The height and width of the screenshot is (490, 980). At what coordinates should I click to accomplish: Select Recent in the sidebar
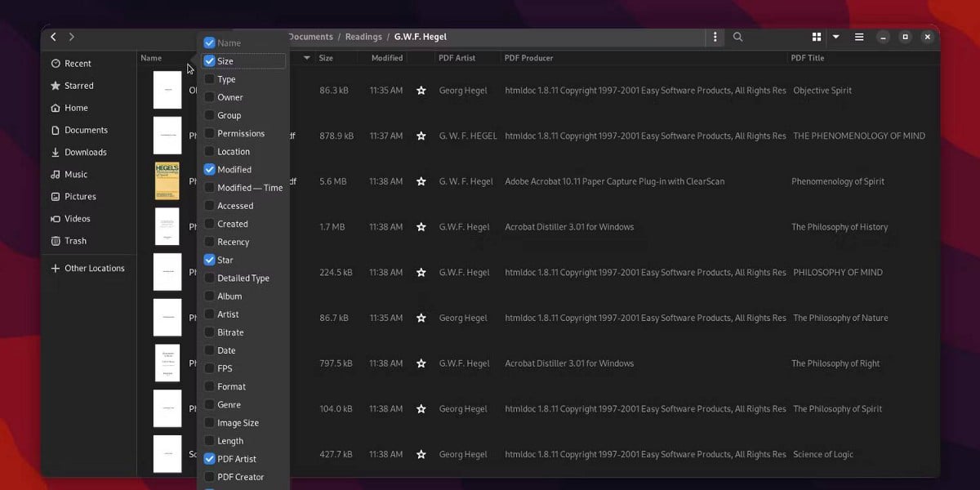pos(77,63)
